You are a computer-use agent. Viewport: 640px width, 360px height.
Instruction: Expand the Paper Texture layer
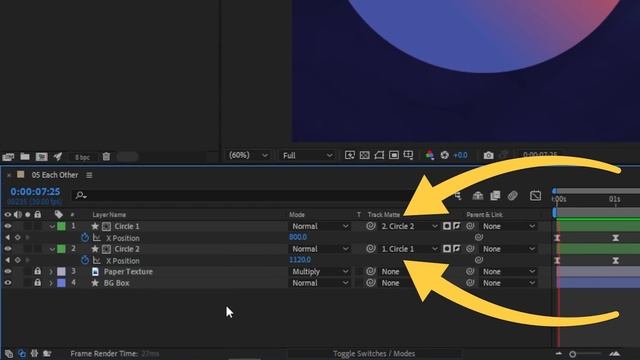click(x=51, y=271)
